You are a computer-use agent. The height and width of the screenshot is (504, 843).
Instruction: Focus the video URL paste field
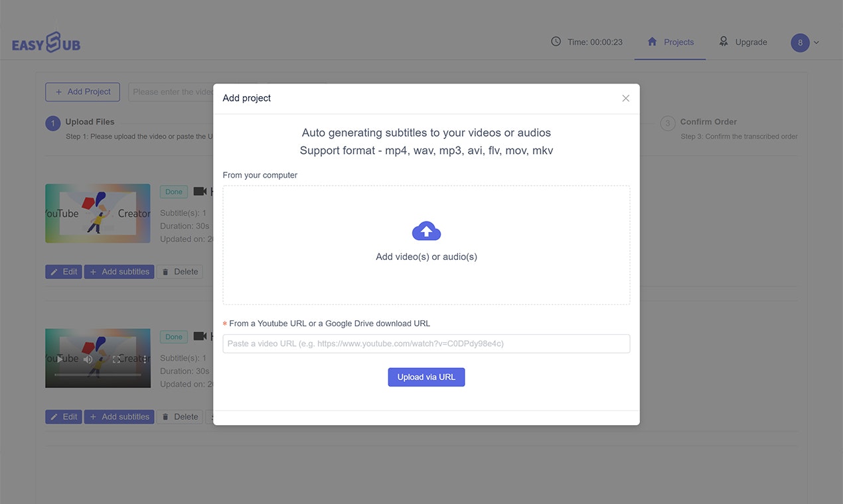point(426,344)
